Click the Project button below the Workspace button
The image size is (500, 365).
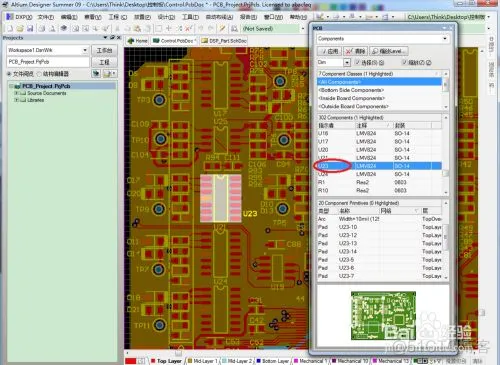click(104, 62)
